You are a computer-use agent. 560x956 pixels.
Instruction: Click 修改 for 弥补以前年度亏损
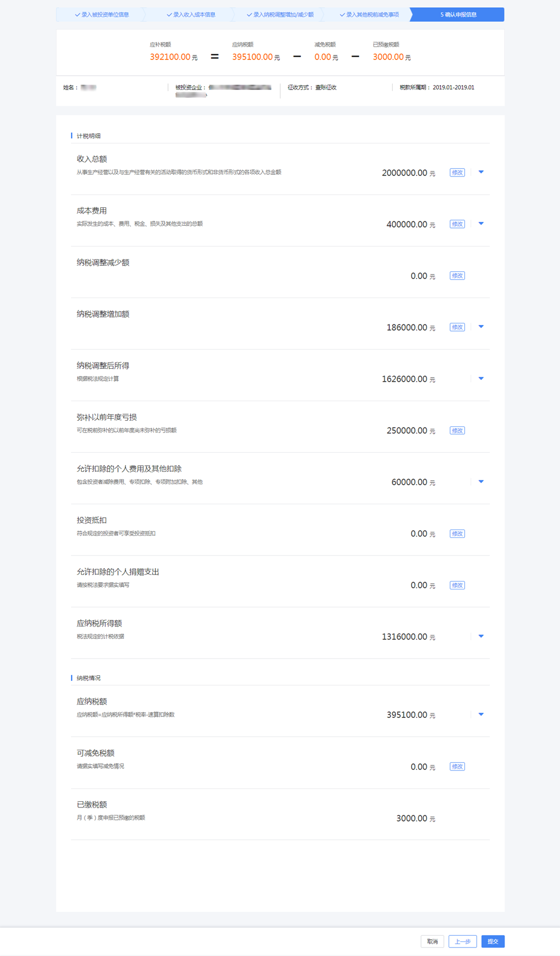point(458,430)
